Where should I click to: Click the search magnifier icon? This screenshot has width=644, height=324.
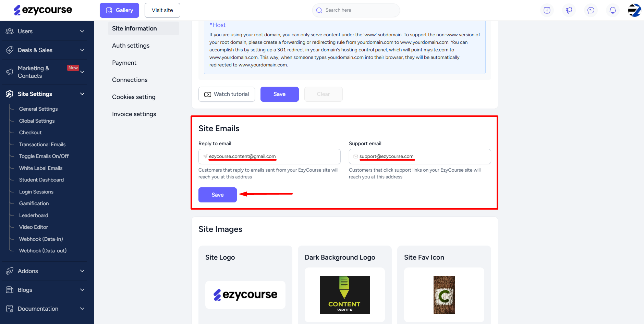319,10
